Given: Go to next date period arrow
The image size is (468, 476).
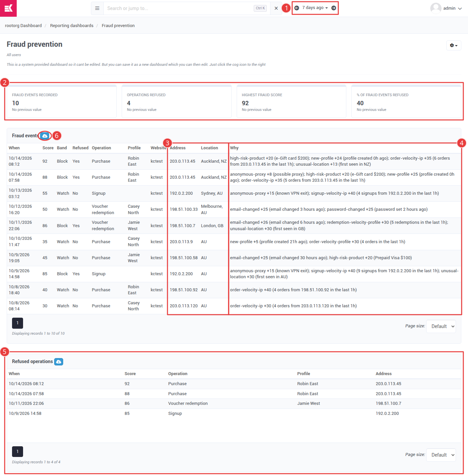Looking at the screenshot, I should 334,8.
